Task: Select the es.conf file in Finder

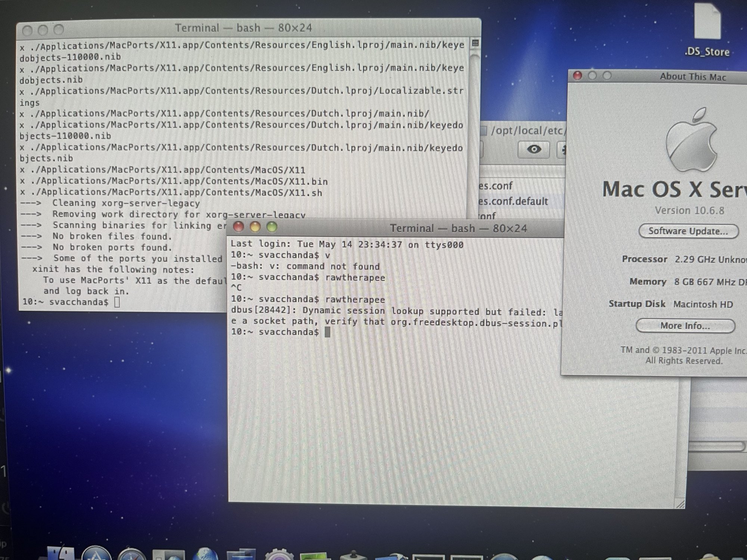Action: [496, 186]
